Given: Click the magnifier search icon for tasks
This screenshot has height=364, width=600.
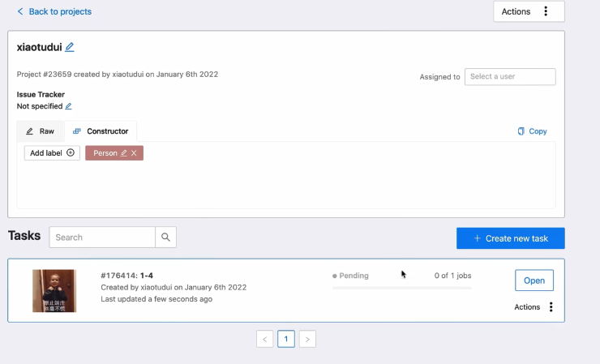Looking at the screenshot, I should [x=165, y=238].
